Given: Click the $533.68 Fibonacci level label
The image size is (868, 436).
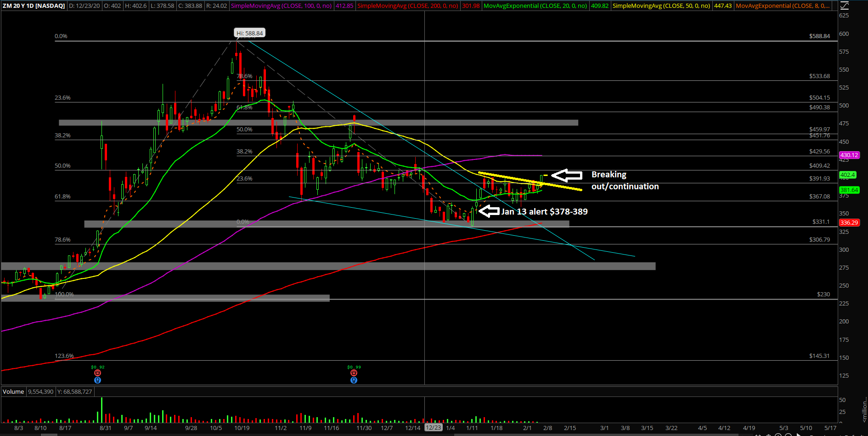Looking at the screenshot, I should (x=819, y=76).
